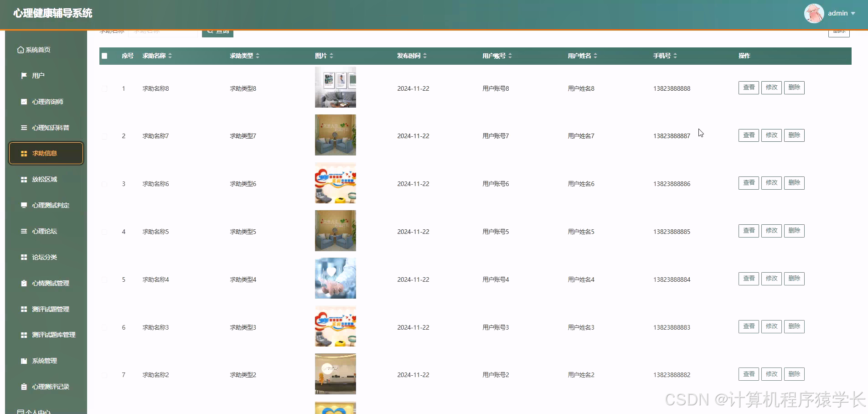Sort by 图片 column arrows
This screenshot has height=414, width=868.
(x=331, y=56)
